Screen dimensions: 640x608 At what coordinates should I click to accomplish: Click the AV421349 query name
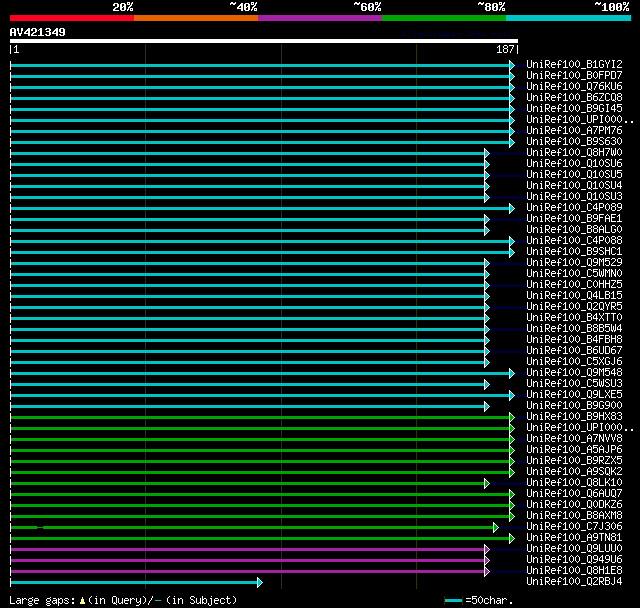click(x=38, y=32)
